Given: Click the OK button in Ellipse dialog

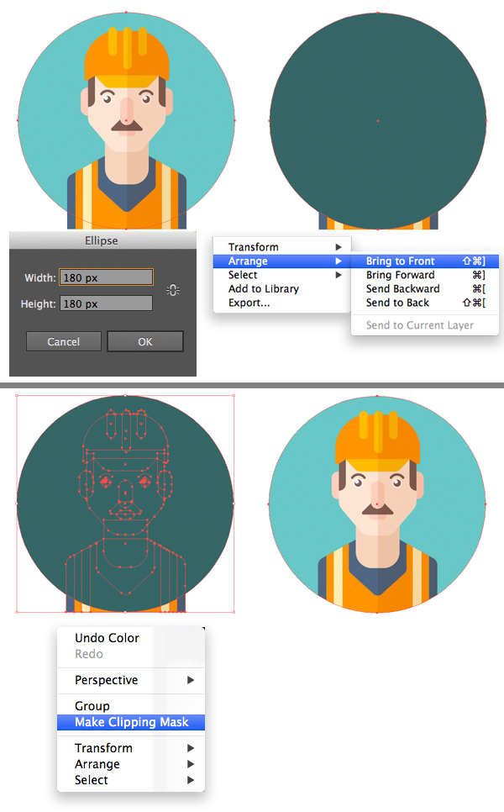Looking at the screenshot, I should [x=145, y=341].
